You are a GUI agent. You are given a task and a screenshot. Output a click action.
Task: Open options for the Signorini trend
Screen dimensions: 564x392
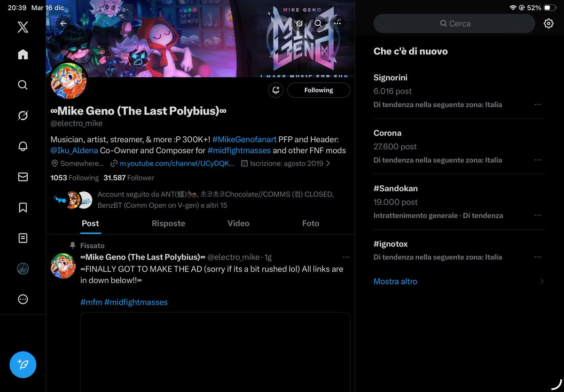click(x=538, y=104)
